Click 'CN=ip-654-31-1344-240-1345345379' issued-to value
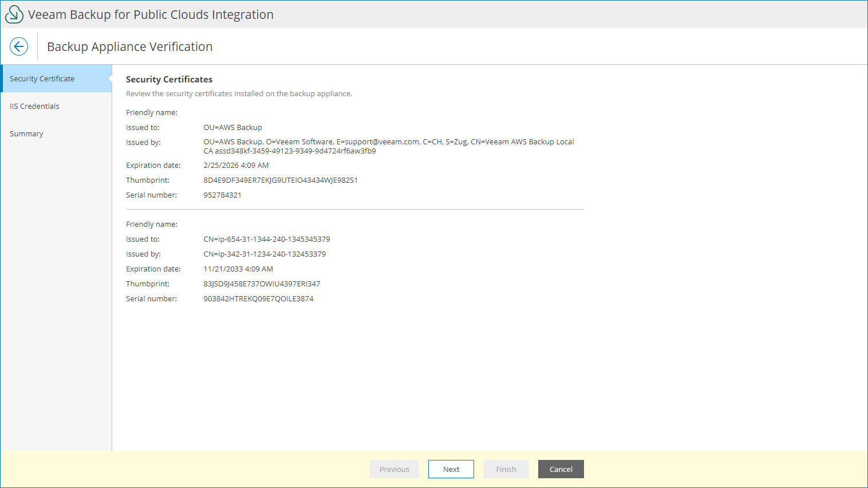Image resolution: width=868 pixels, height=488 pixels. [x=267, y=239]
